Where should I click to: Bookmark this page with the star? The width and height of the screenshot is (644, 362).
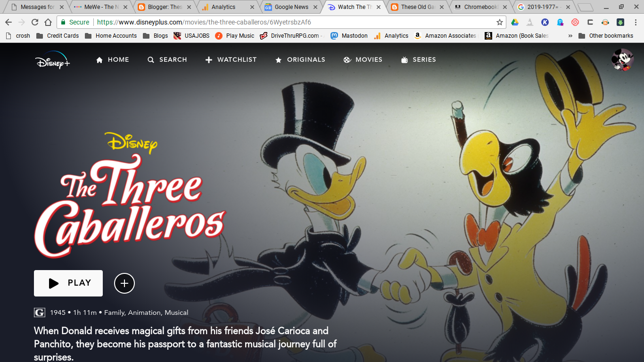[x=500, y=22]
